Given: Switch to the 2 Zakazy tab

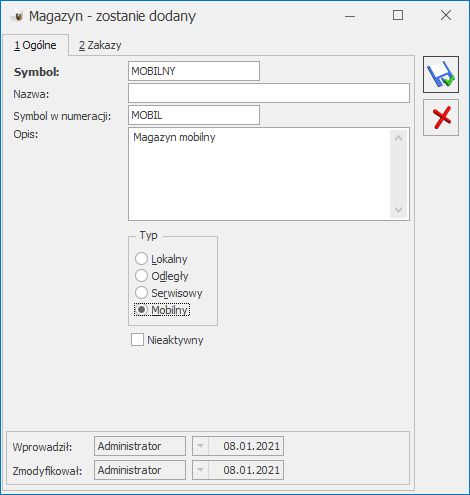Looking at the screenshot, I should 100,45.
